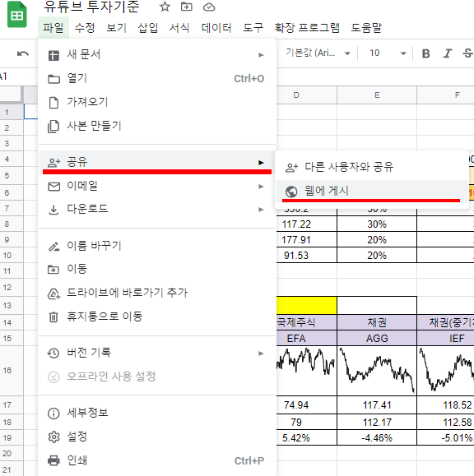
Task: Toggle Italic formatting
Action: (x=447, y=53)
